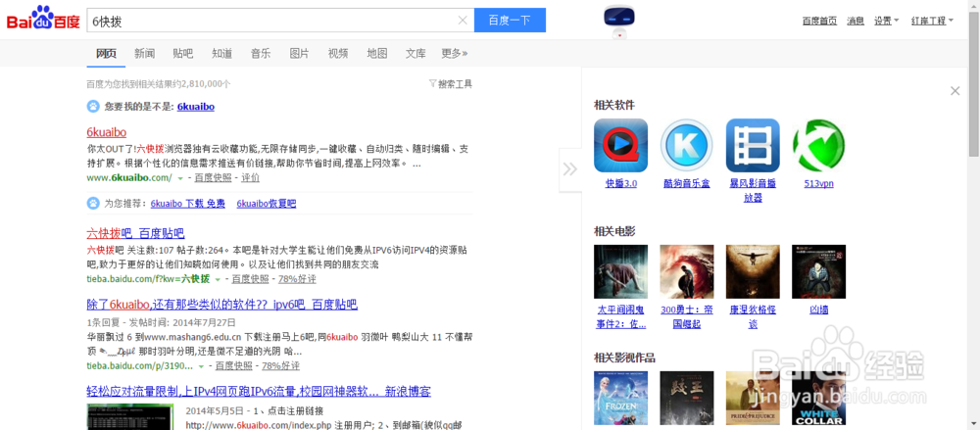Switch to the 视频 tab

[x=338, y=53]
